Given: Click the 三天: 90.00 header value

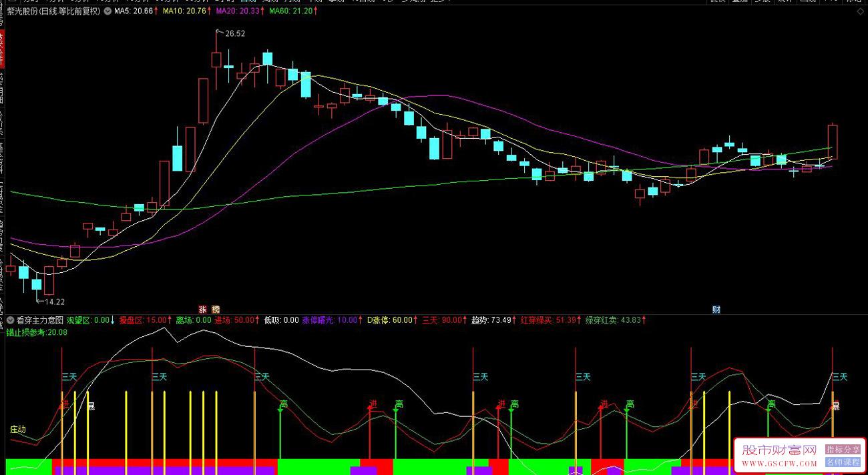Looking at the screenshot, I should pyautogui.click(x=445, y=320).
